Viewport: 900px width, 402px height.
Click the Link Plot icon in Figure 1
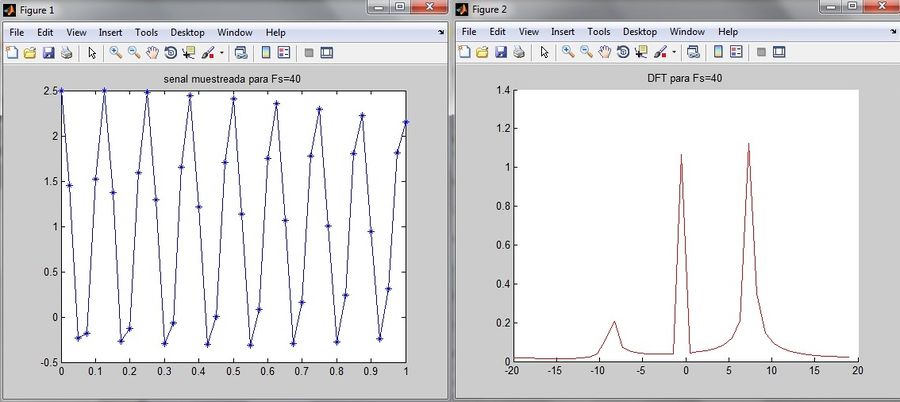(x=241, y=52)
